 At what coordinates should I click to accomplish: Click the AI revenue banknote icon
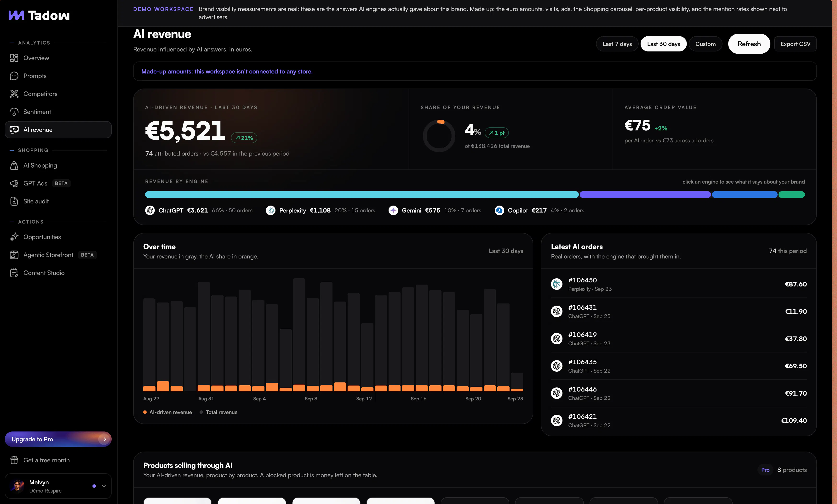[x=14, y=130]
